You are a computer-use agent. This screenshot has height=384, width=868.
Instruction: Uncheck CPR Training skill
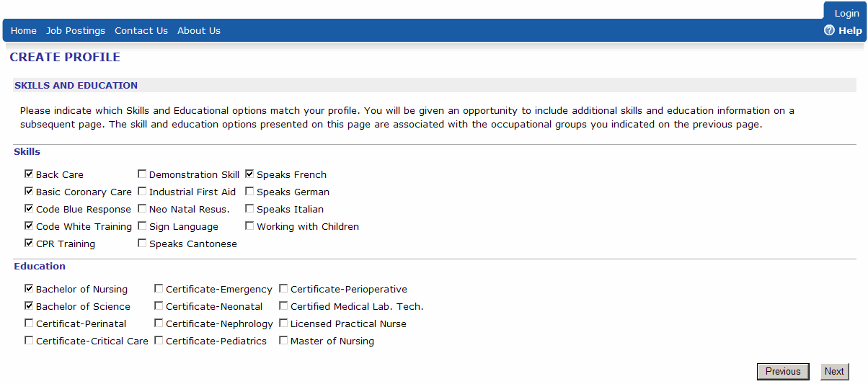pyautogui.click(x=29, y=244)
